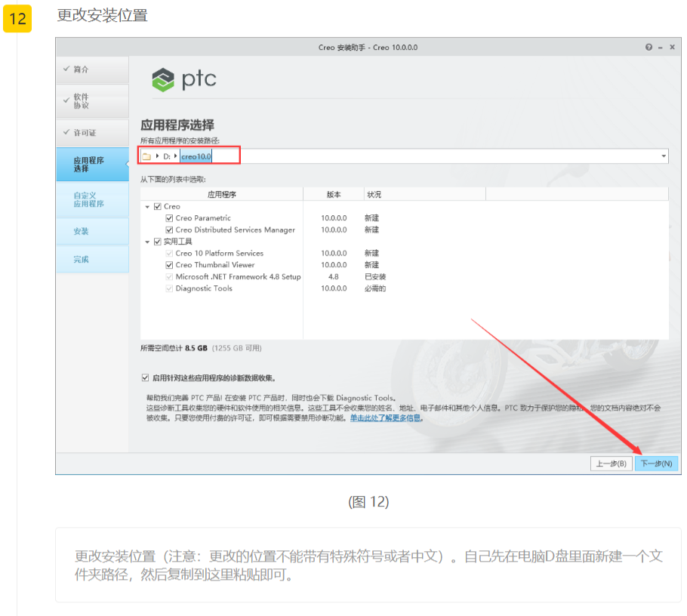The width and height of the screenshot is (687, 616).
Task: Toggle Diagnostic Tools checkbox
Action: pyautogui.click(x=169, y=288)
